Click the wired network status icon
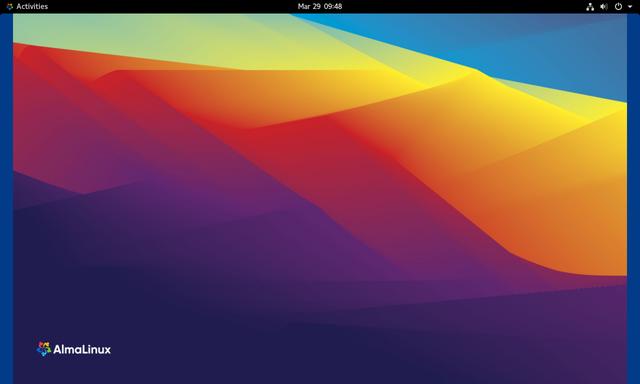The width and height of the screenshot is (640, 384). click(x=590, y=7)
